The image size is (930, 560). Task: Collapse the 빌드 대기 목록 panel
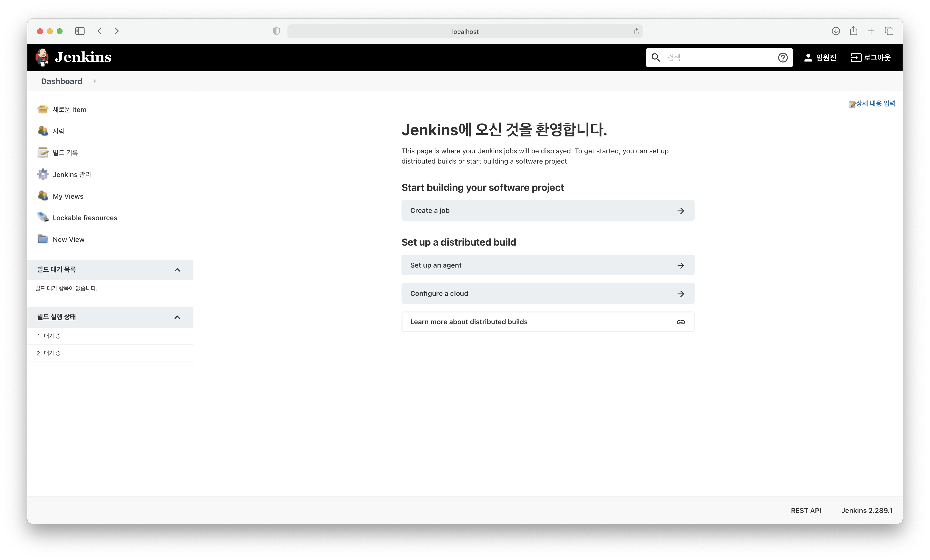[x=177, y=270]
